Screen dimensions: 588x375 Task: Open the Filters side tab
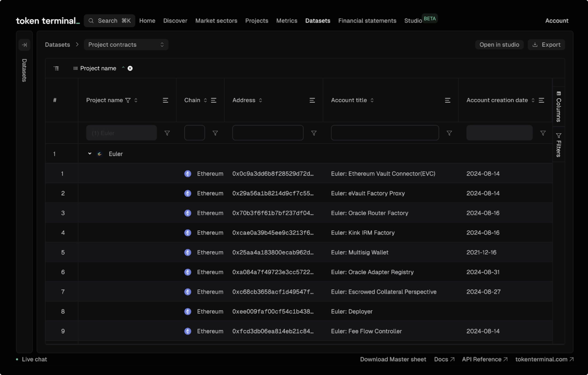tap(558, 145)
